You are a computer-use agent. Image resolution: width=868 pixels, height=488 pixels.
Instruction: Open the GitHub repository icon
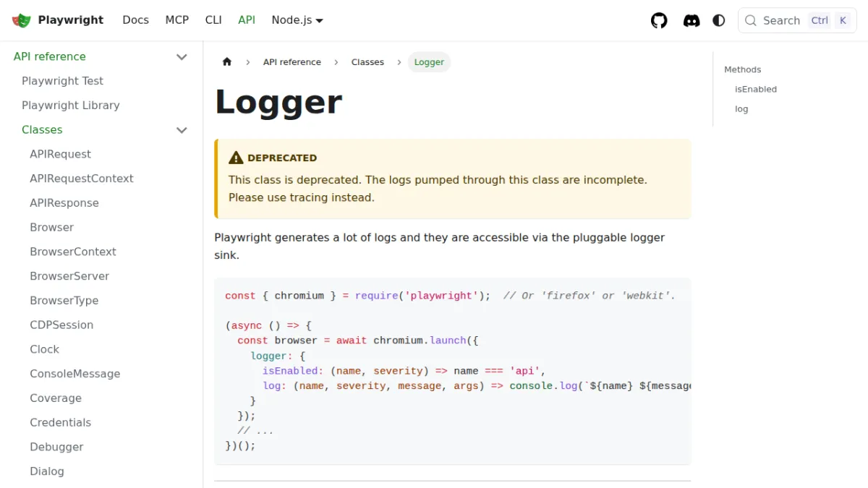pyautogui.click(x=659, y=20)
